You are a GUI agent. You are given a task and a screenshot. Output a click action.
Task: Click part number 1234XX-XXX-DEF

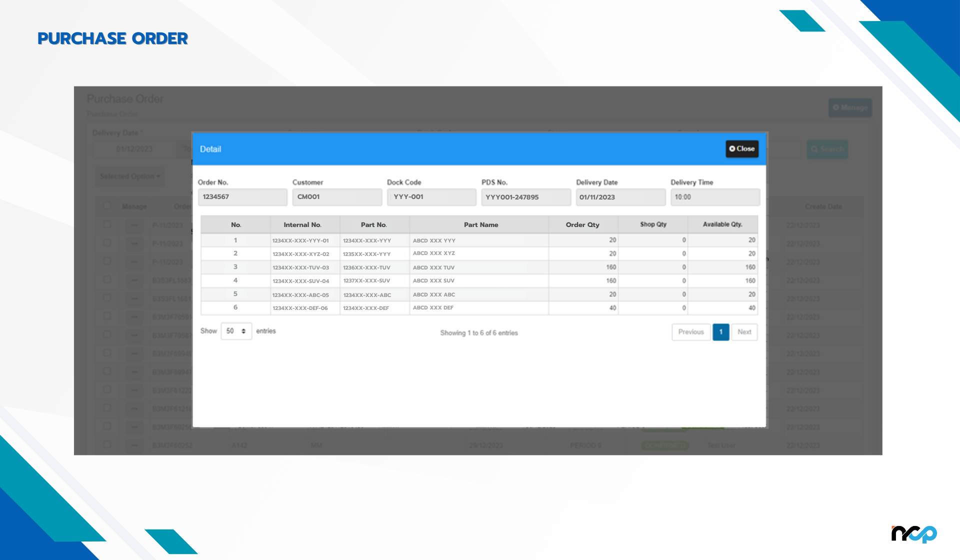pyautogui.click(x=366, y=308)
